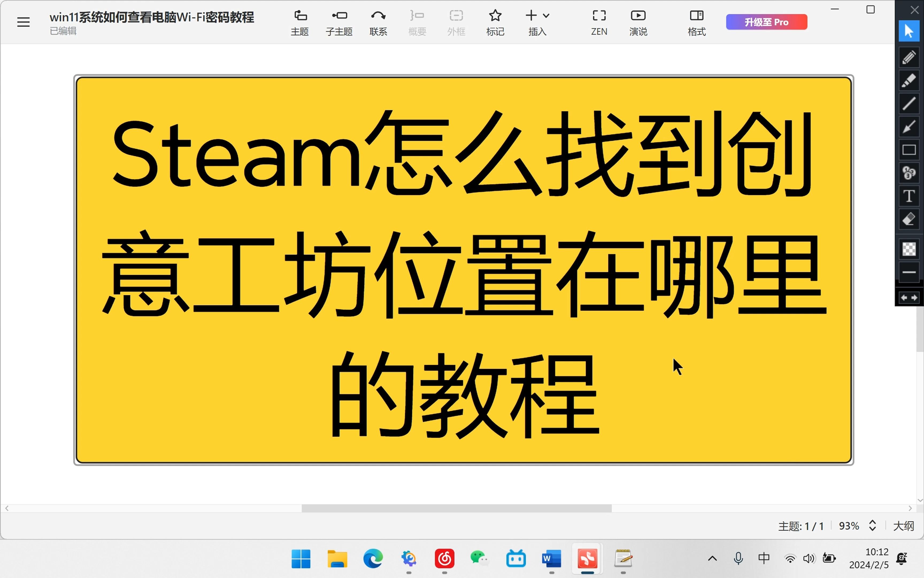The width and height of the screenshot is (924, 578).
Task: Choose the line width option
Action: 909,272
